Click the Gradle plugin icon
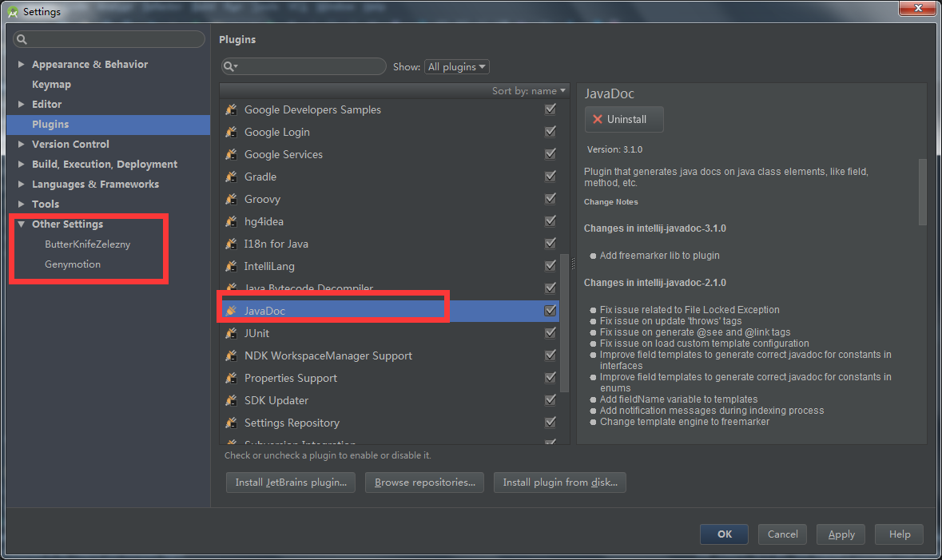This screenshot has height=560, width=942. point(231,177)
